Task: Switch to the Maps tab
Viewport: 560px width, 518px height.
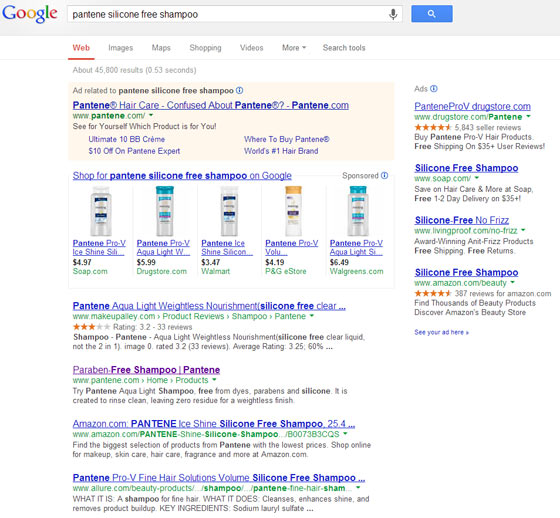Action: click(x=161, y=48)
